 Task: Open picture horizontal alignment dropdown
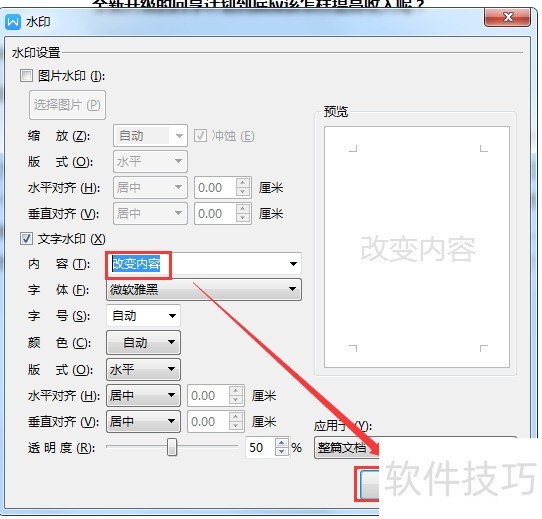150,187
